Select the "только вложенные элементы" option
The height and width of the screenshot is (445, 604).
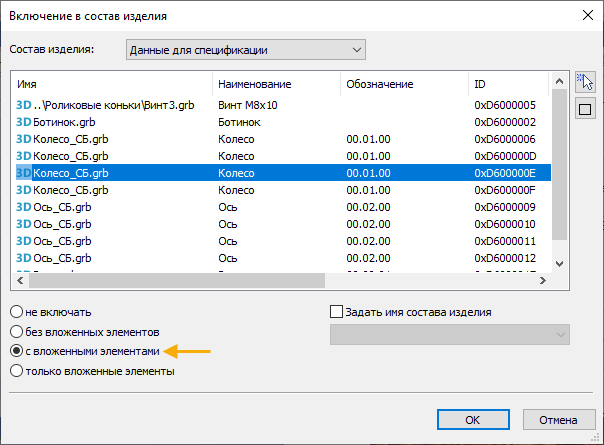click(x=15, y=371)
